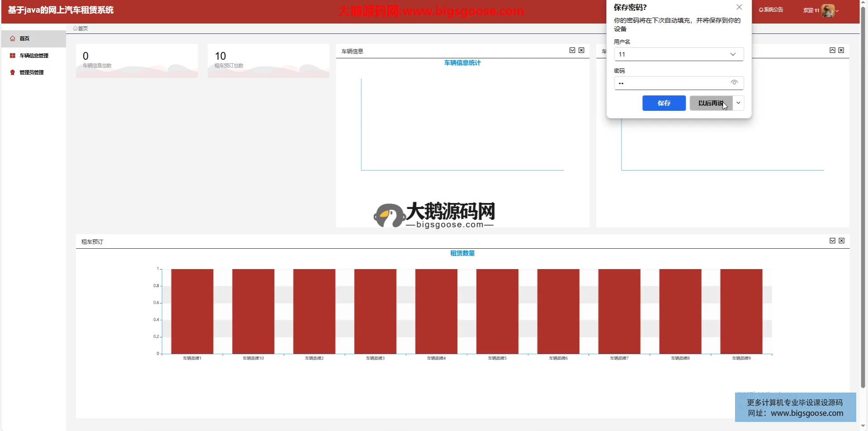This screenshot has height=431, width=868.
Task: Click the 系统公告 bell icon
Action: (x=761, y=10)
